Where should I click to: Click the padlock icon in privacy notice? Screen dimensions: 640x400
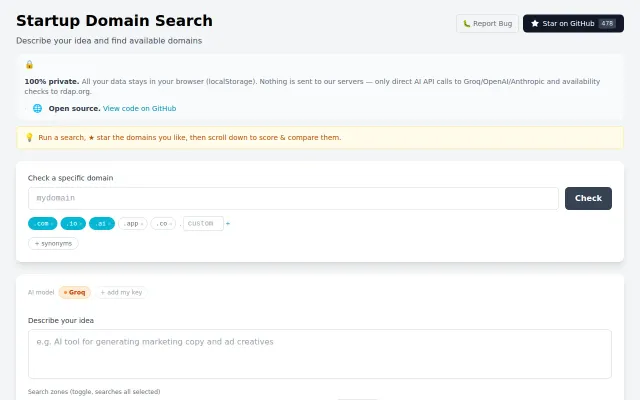coord(29,64)
